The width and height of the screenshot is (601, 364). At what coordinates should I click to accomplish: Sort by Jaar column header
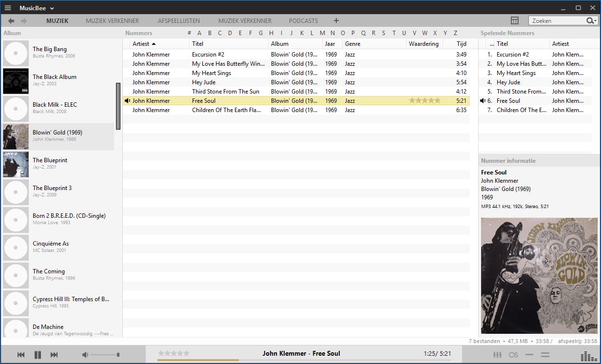332,44
